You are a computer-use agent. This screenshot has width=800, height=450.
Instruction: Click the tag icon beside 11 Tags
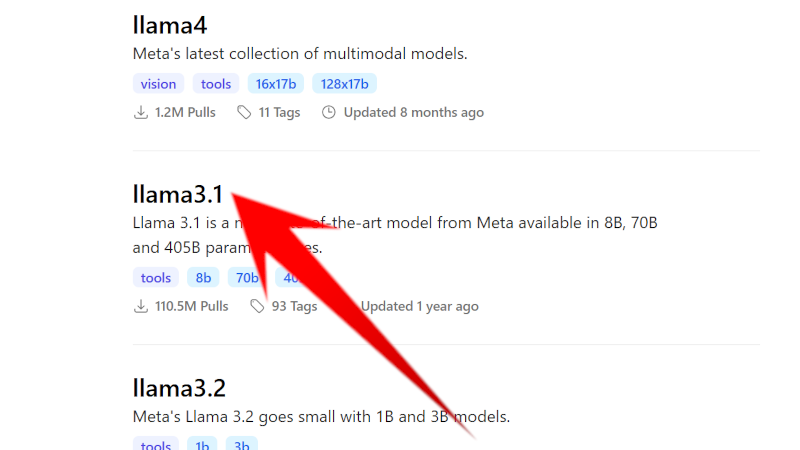[x=244, y=113]
